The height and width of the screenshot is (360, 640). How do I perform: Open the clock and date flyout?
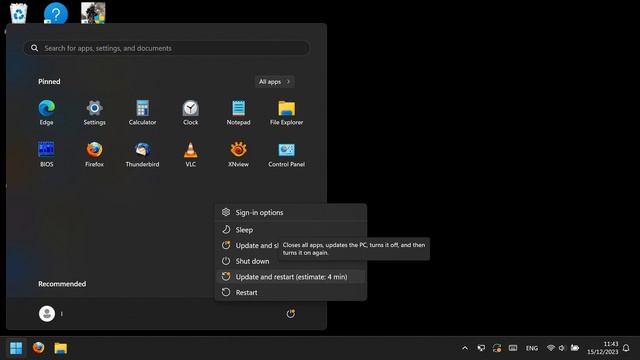click(x=603, y=348)
